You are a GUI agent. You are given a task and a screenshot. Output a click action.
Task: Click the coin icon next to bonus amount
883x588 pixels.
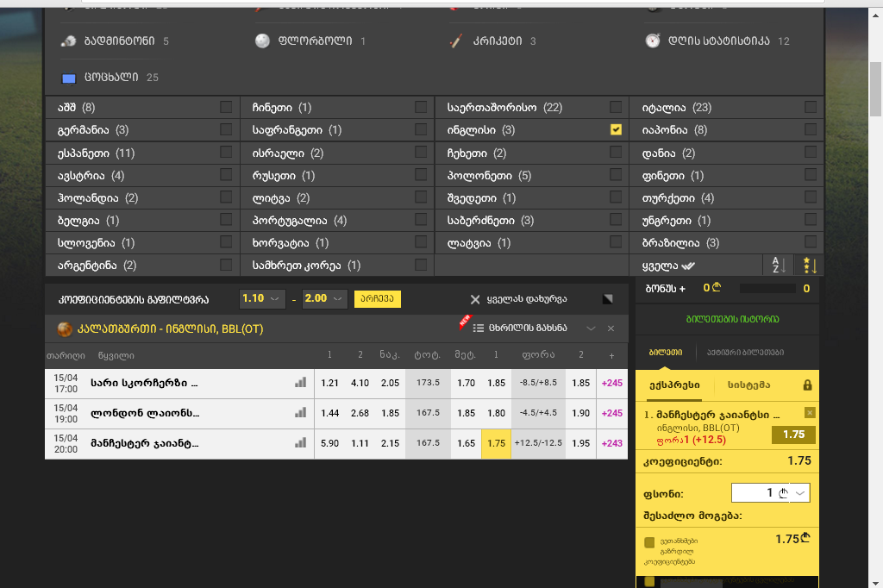click(717, 287)
